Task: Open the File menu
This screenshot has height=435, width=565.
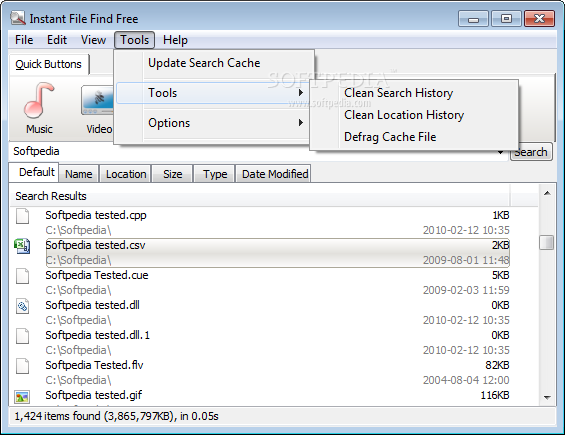Action: (24, 40)
